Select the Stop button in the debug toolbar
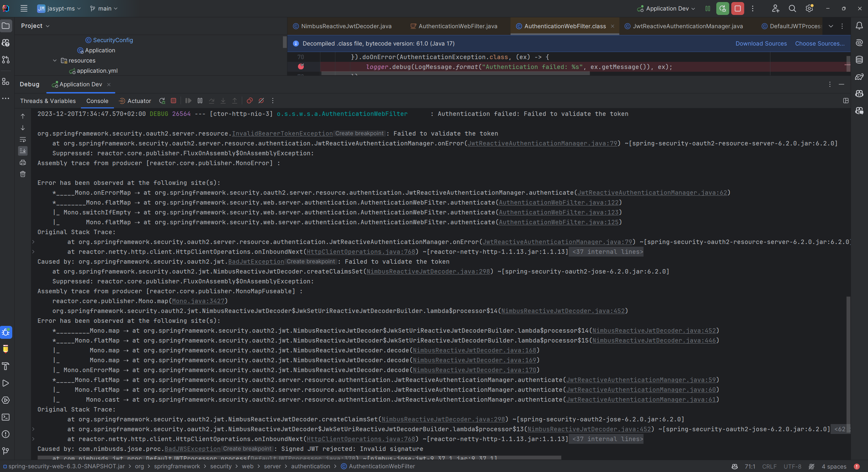868x472 pixels. pos(173,101)
